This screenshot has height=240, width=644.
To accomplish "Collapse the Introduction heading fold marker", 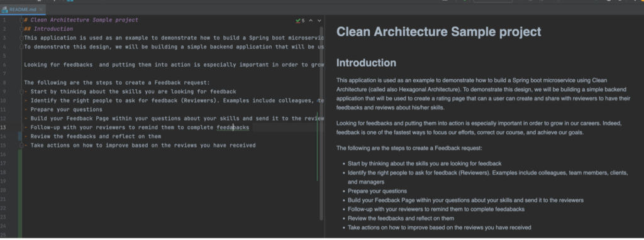I will pos(21,29).
